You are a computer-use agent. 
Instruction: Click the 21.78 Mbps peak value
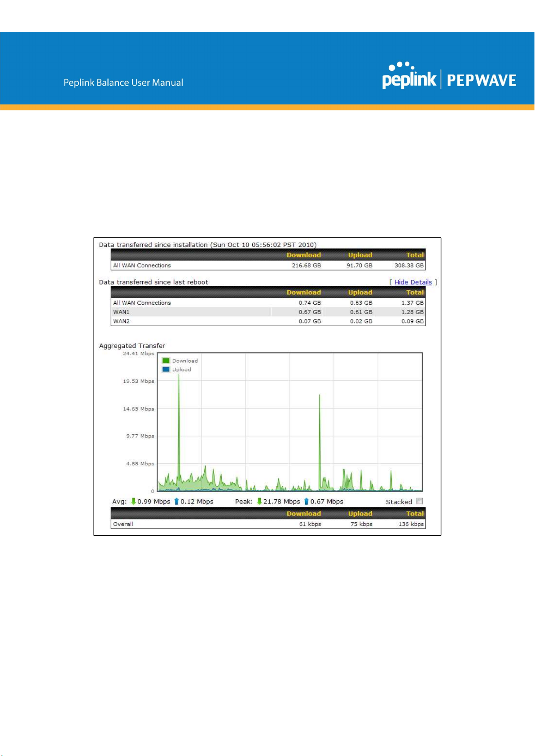(281, 502)
